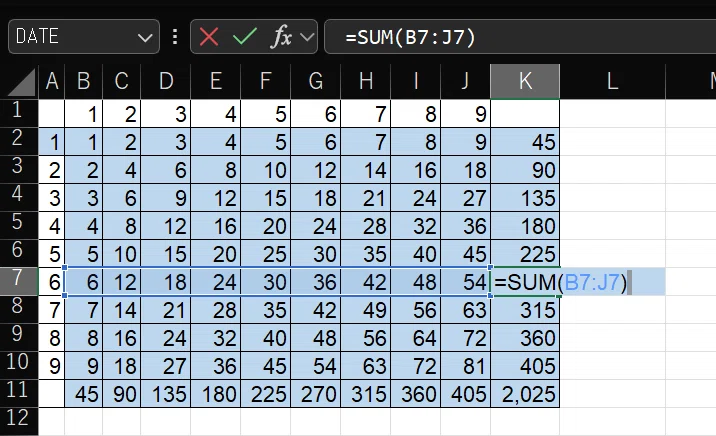Click cell H8 containing 49
This screenshot has width=716, height=436.
coord(365,310)
